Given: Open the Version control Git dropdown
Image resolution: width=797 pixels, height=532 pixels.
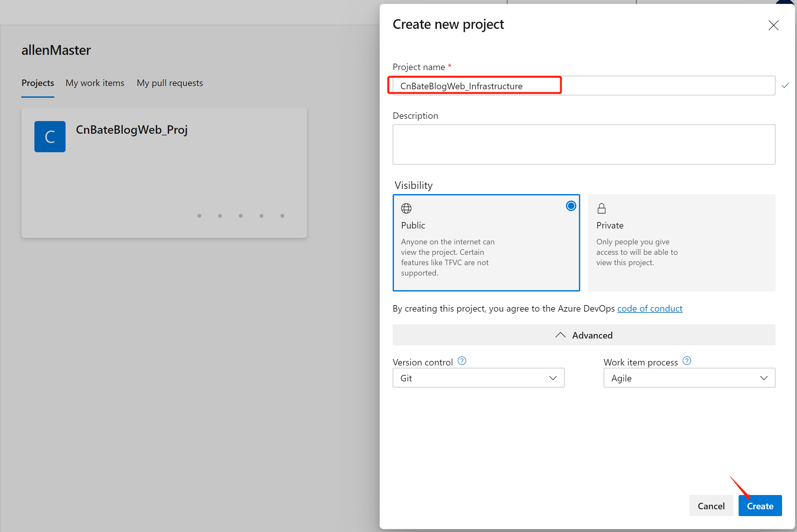Looking at the screenshot, I should (x=478, y=378).
